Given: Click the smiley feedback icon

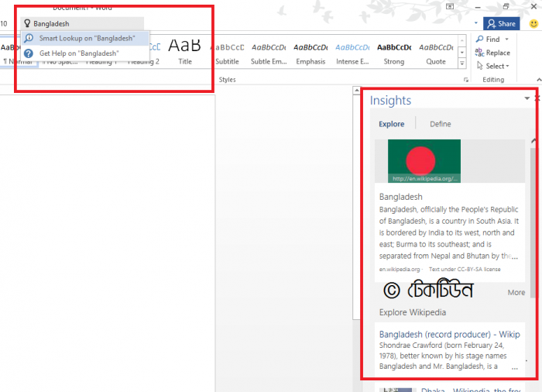Looking at the screenshot, I should [x=533, y=23].
